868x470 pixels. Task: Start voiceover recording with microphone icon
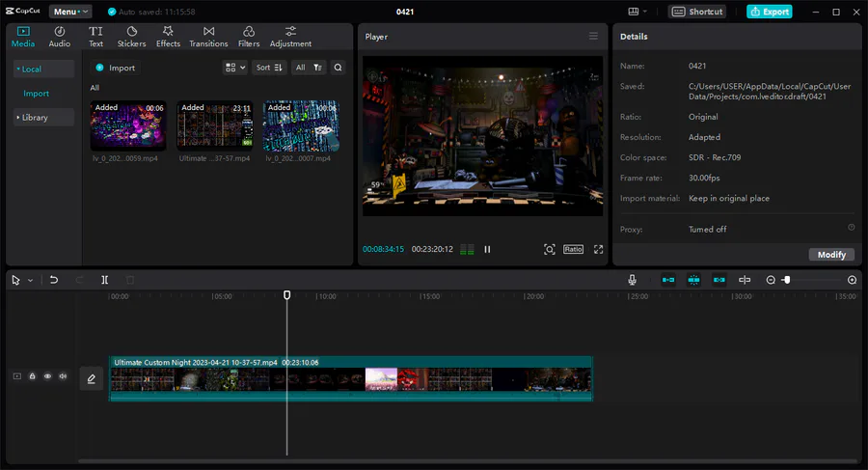632,280
